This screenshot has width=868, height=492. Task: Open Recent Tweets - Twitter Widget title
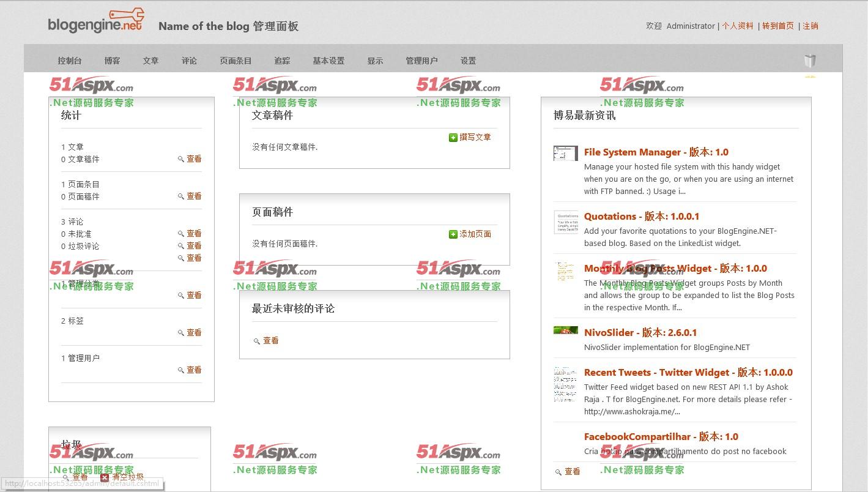point(688,372)
